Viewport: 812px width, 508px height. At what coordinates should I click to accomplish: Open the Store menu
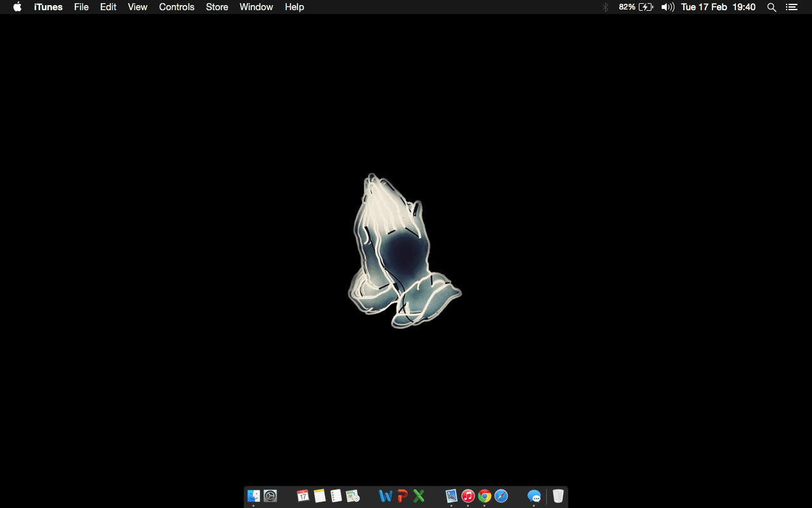[217, 7]
